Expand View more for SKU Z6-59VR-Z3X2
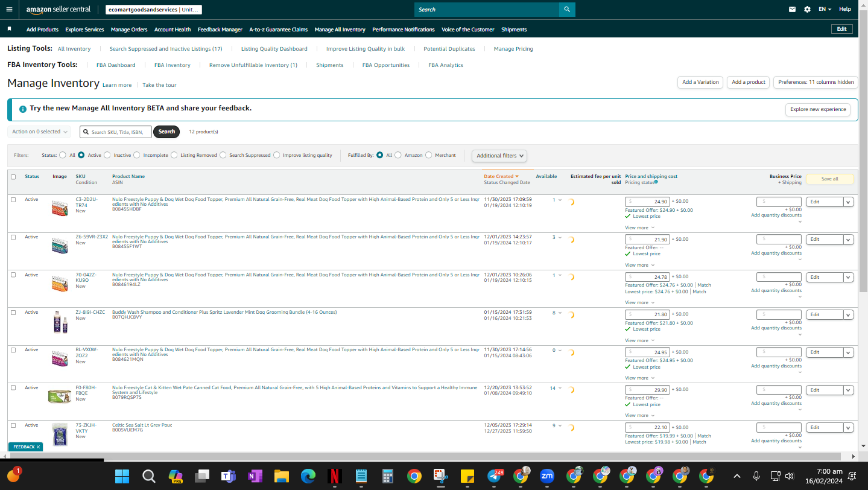Viewport: 868px width, 490px height. click(x=639, y=265)
